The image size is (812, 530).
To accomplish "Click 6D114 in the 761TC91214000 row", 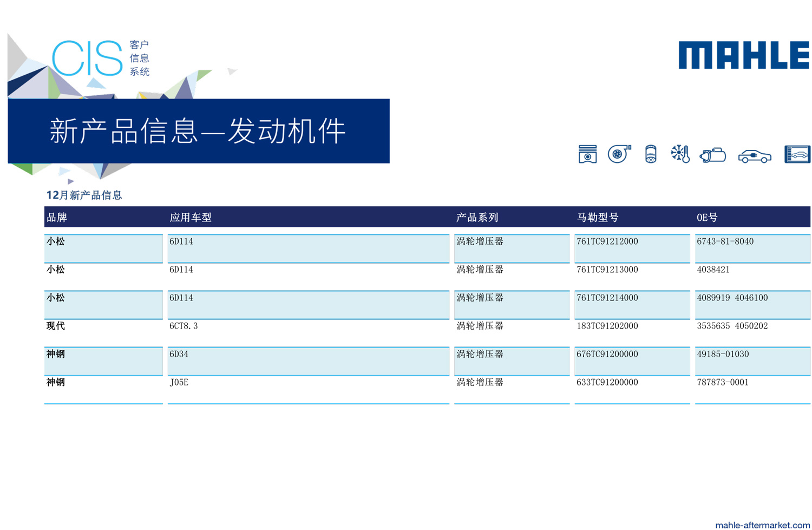I will pos(181,298).
